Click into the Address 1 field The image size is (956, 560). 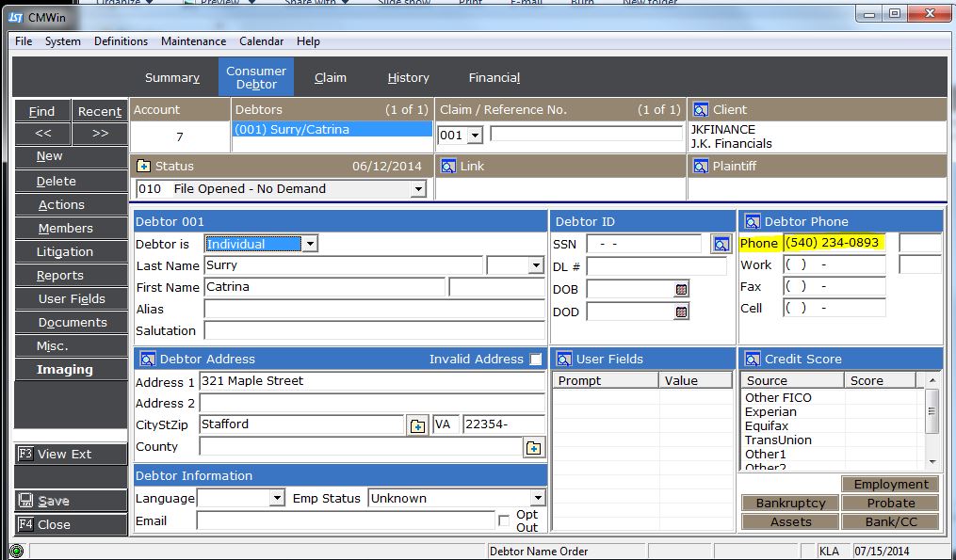(371, 381)
